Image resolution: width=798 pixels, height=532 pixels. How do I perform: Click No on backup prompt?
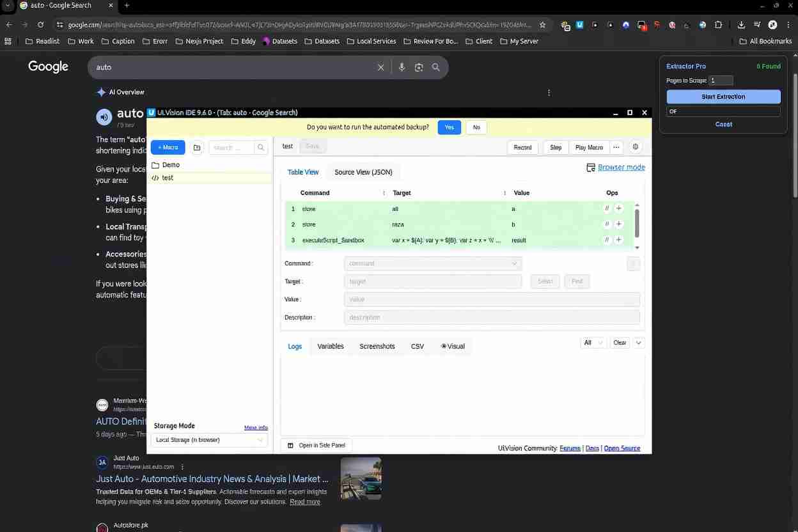point(476,127)
